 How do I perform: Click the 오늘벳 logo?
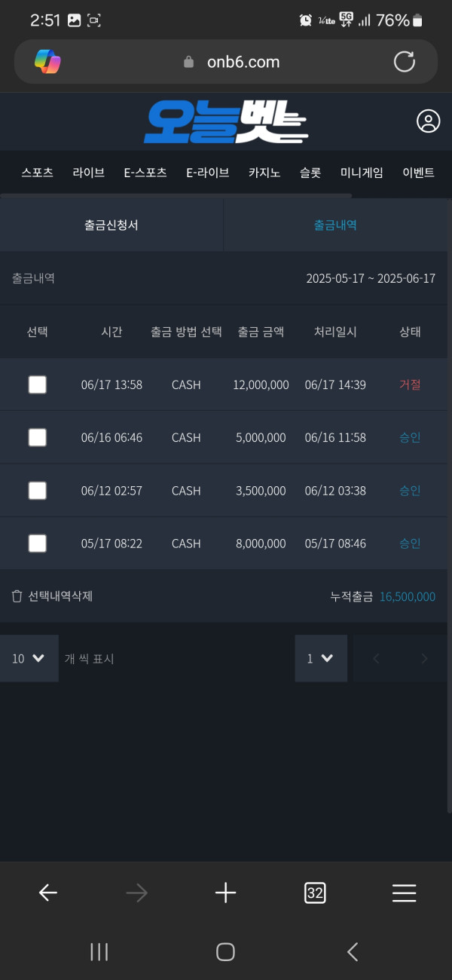[225, 122]
